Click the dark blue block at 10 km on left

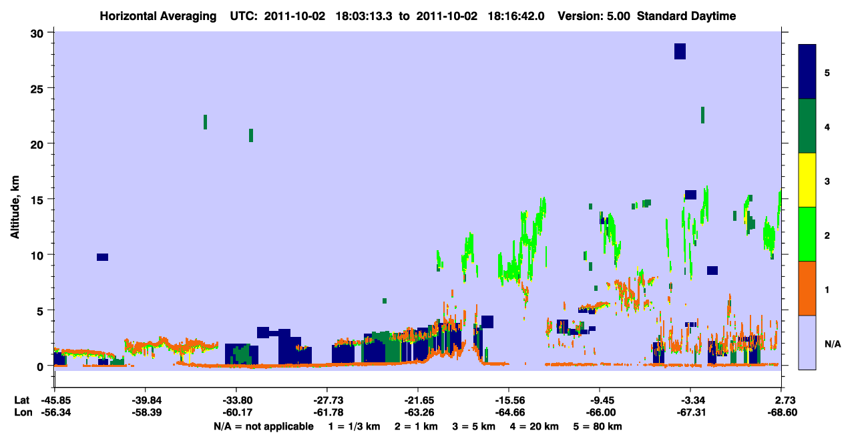tap(102, 257)
